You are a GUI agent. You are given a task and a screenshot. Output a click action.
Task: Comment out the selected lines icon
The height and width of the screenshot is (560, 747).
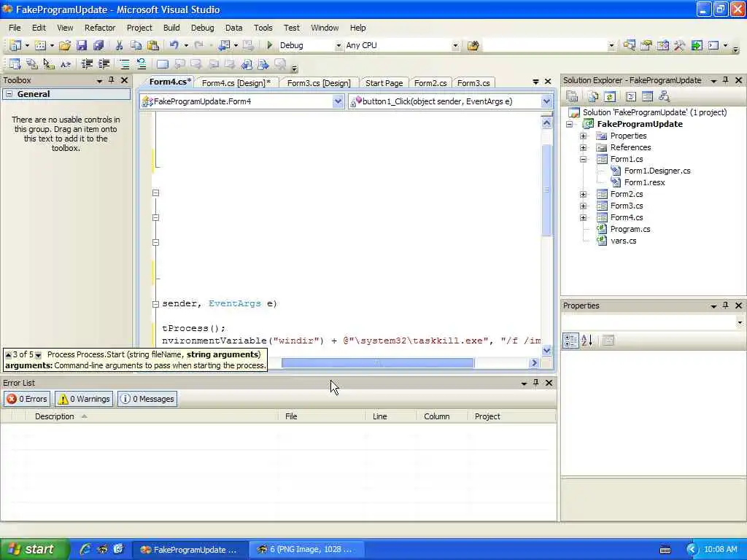[124, 64]
